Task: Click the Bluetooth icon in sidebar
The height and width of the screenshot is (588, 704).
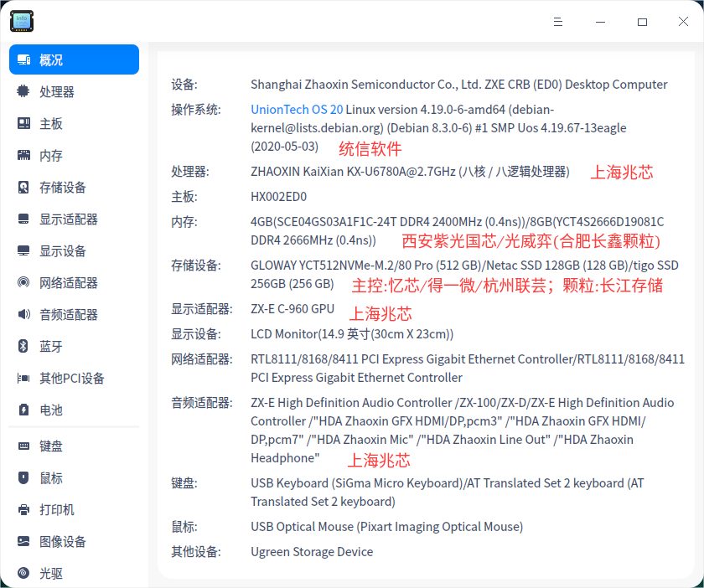Action: (23, 347)
